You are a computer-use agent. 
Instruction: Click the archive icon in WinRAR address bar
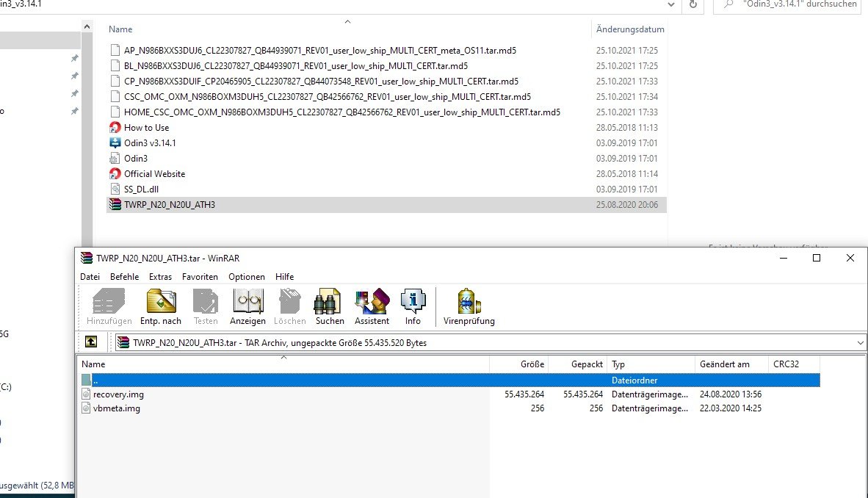click(123, 342)
